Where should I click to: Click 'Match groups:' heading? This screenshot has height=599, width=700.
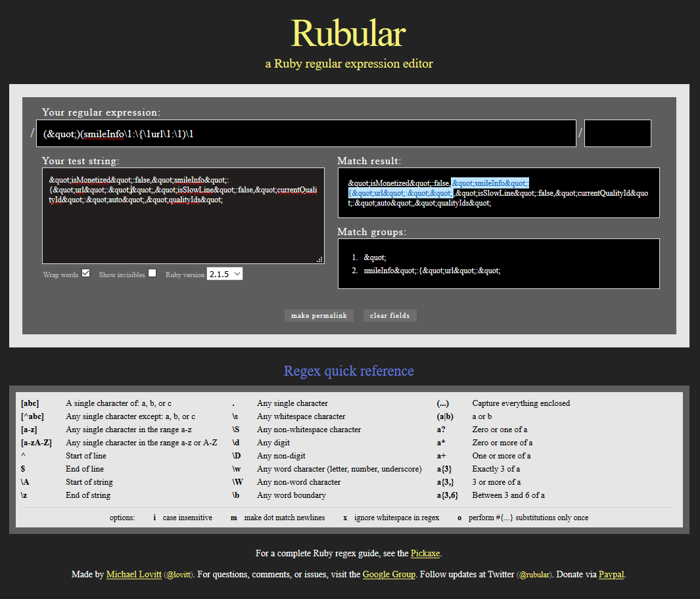tap(372, 231)
